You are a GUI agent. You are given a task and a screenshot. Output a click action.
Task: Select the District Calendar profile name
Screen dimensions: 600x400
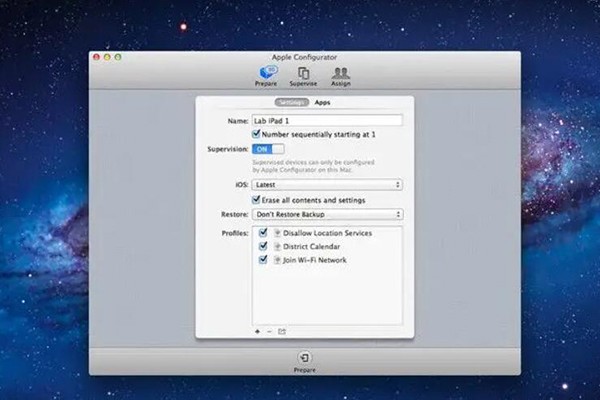(x=311, y=247)
